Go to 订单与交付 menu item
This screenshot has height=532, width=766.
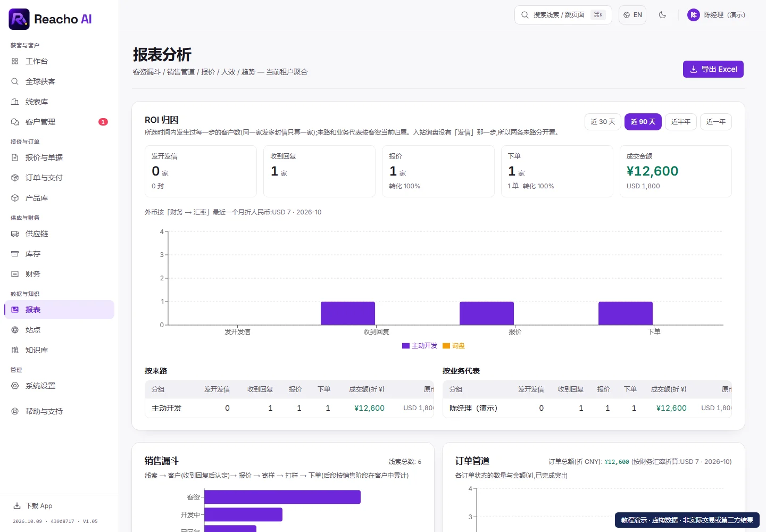tap(59, 178)
